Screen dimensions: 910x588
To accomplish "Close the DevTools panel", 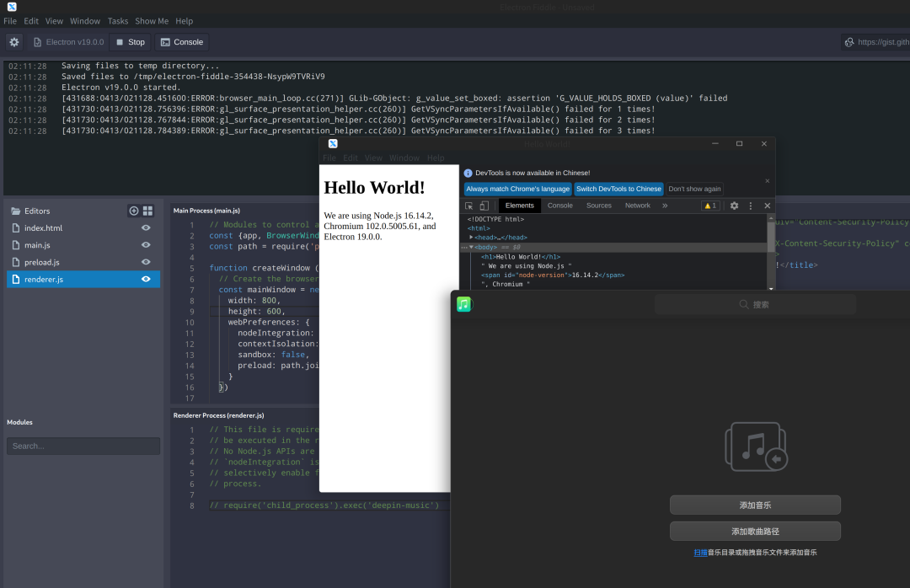I will (x=768, y=206).
